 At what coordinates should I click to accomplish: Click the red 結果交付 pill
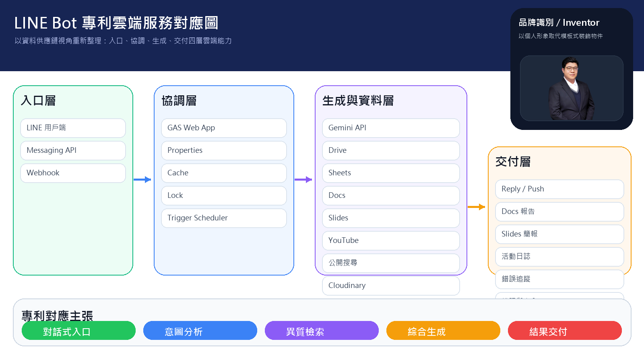[565, 331]
